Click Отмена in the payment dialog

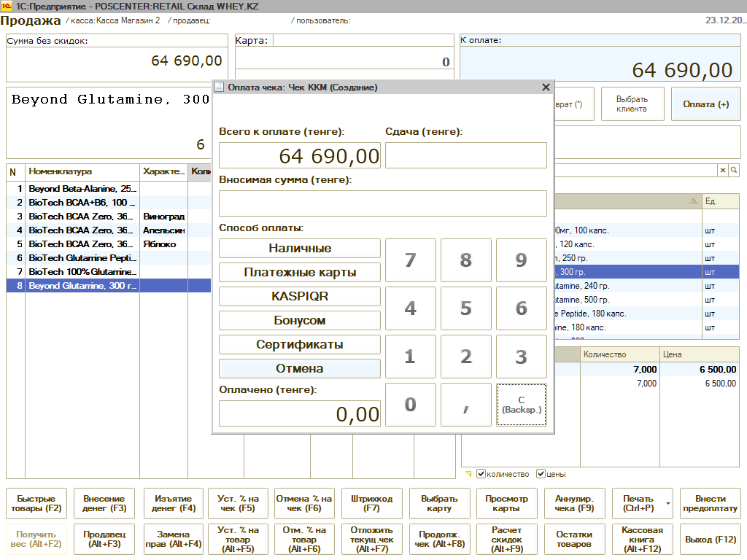point(300,369)
